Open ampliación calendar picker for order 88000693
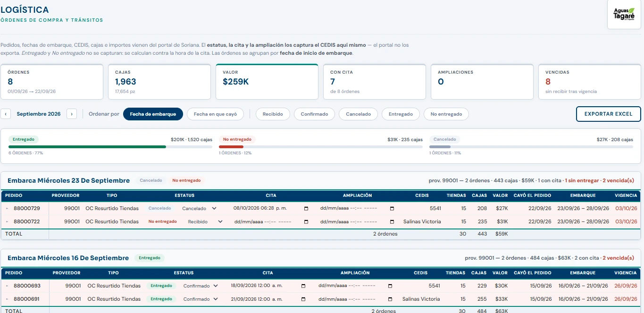 [390, 286]
